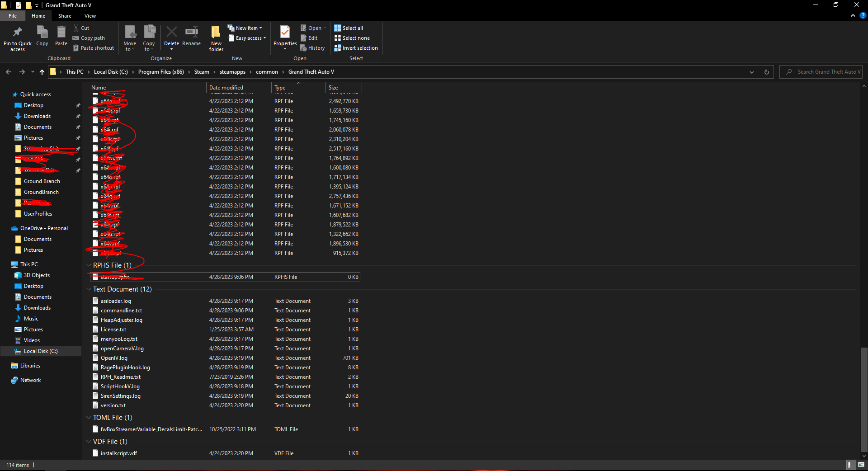Collapse the TOML File group

pos(89,418)
